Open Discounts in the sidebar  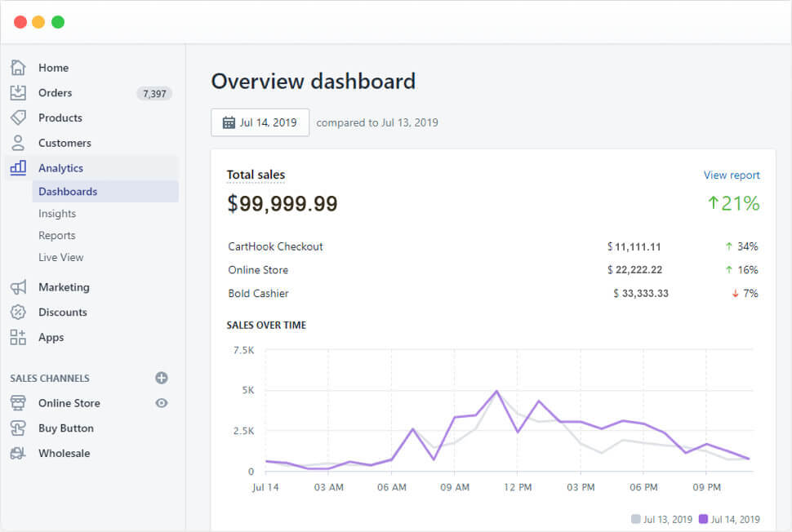63,313
